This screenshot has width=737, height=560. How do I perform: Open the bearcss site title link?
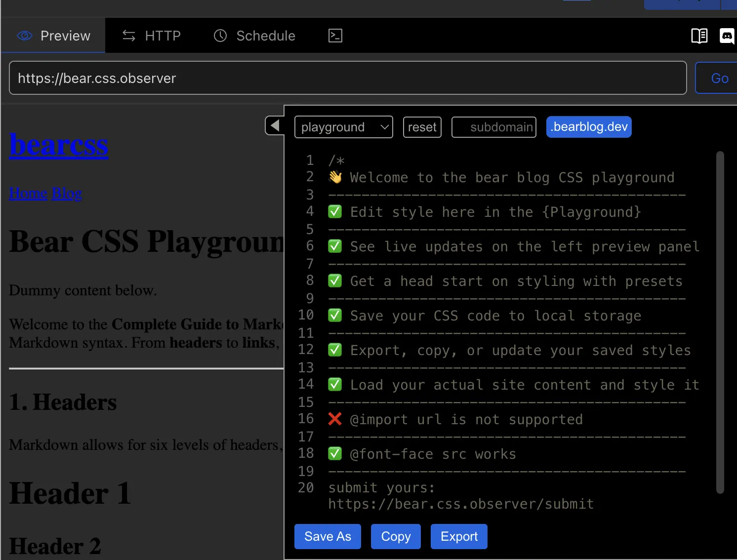(x=59, y=145)
